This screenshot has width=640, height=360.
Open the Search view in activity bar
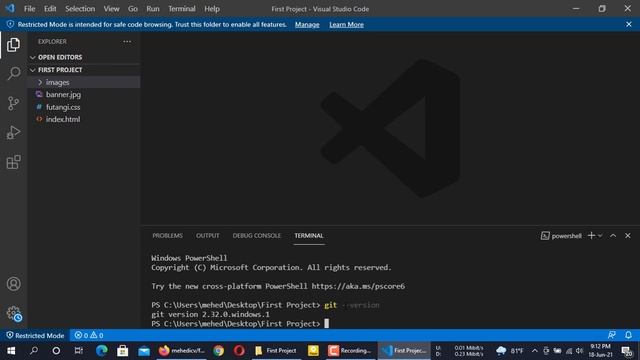(x=13, y=74)
